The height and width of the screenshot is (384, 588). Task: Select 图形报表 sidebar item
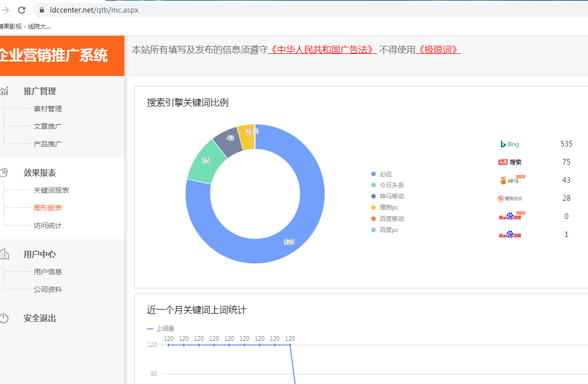click(48, 208)
